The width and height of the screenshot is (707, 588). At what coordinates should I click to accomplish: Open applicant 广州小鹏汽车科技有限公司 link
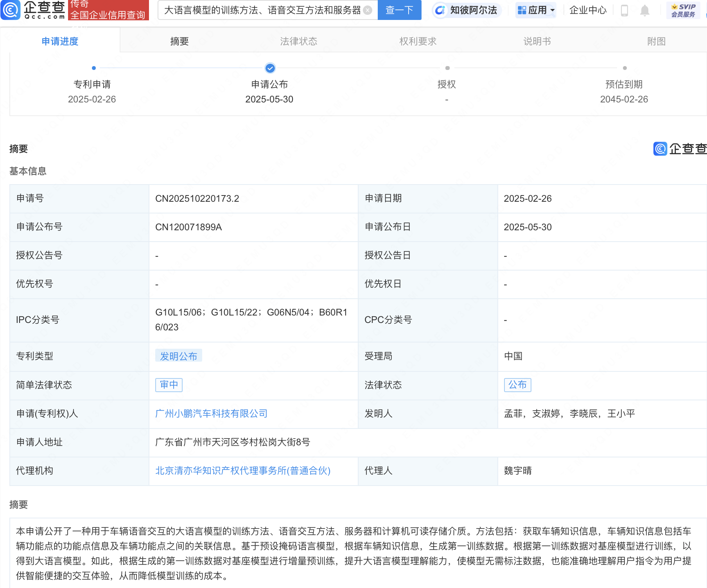pos(211,414)
